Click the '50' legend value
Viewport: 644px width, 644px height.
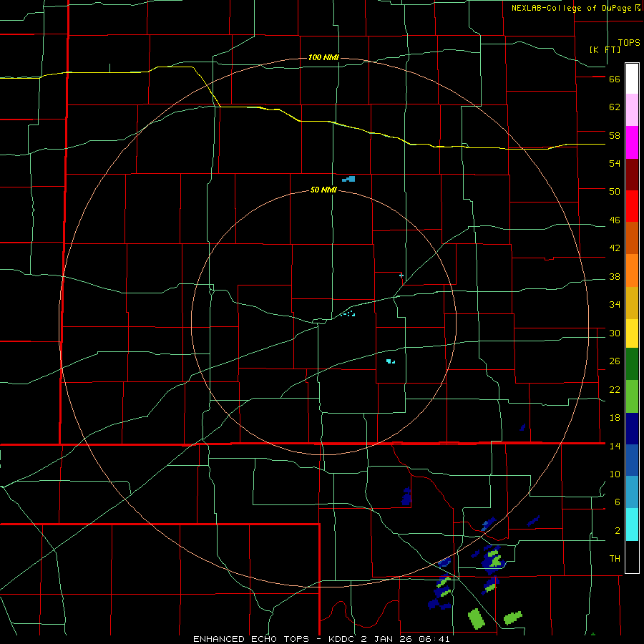pyautogui.click(x=615, y=191)
